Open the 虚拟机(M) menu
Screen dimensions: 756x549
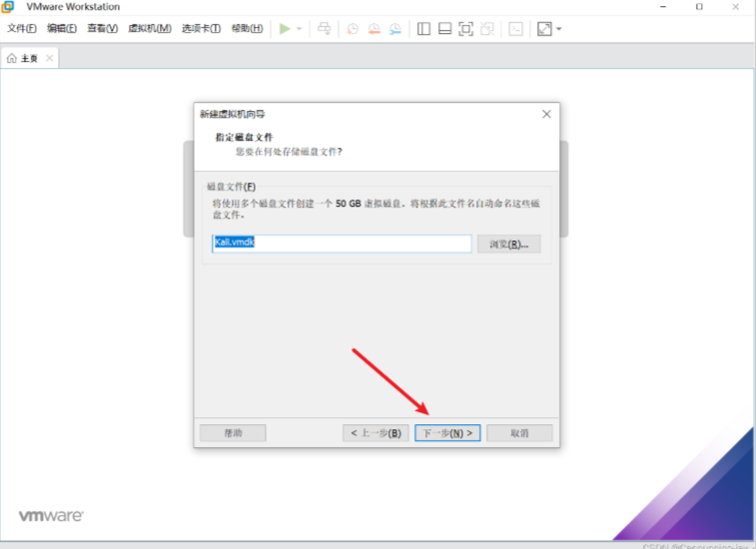point(150,28)
